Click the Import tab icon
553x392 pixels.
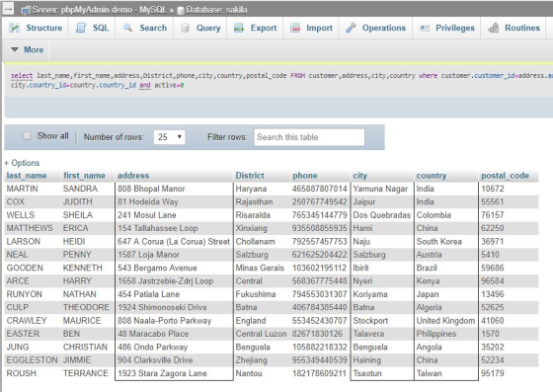(x=295, y=28)
